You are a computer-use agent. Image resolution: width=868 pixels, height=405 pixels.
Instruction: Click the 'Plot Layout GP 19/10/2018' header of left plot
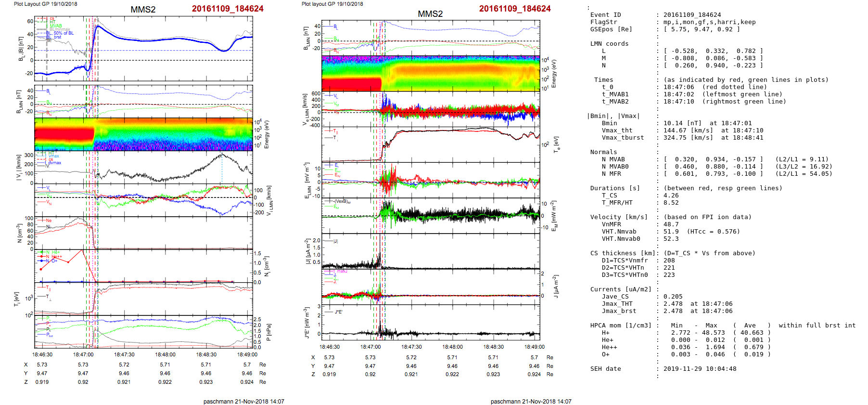point(46,4)
